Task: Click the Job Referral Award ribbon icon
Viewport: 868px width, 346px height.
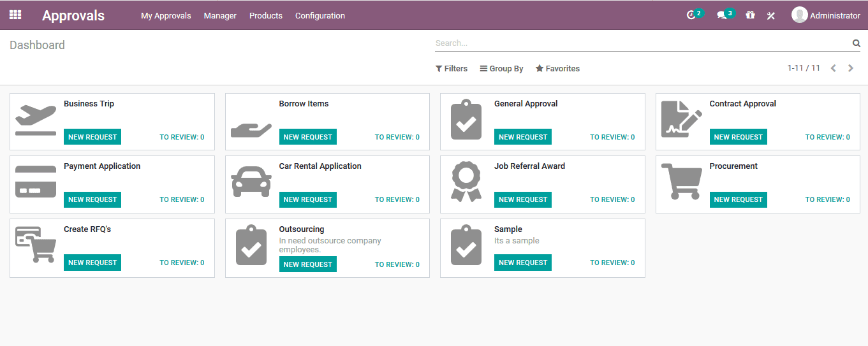Action: [x=466, y=182]
